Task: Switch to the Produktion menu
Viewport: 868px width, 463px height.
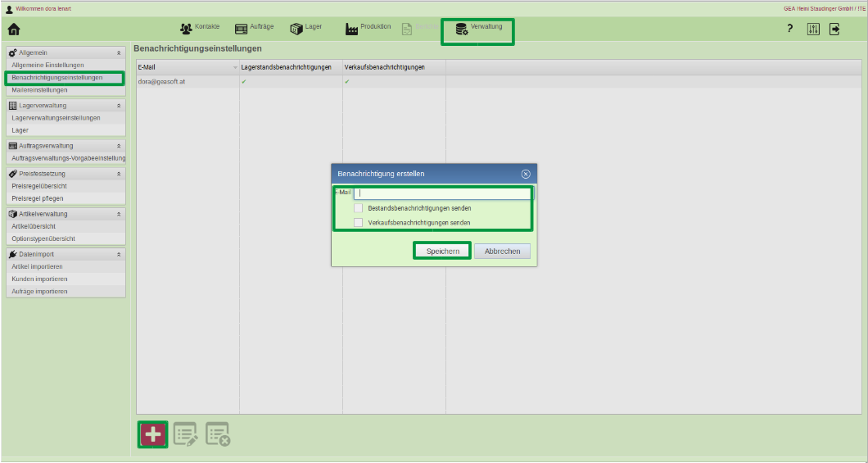Action: coord(368,29)
